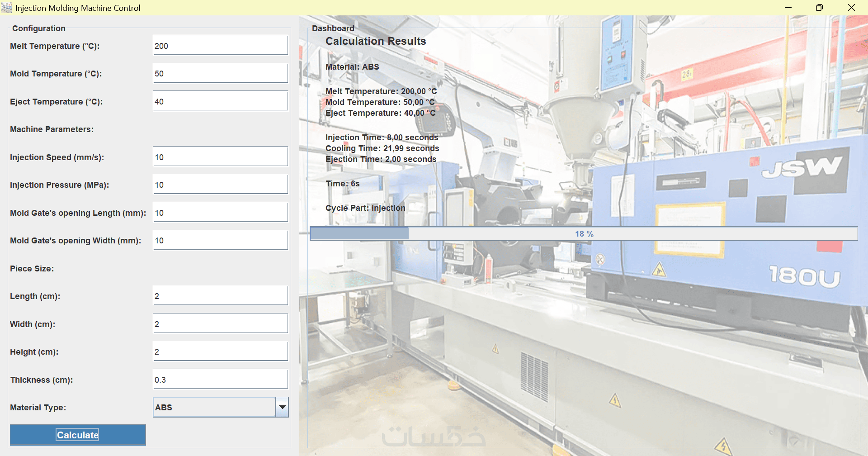The height and width of the screenshot is (456, 868).
Task: Click Mold Gate's opening Width field
Action: pos(220,240)
